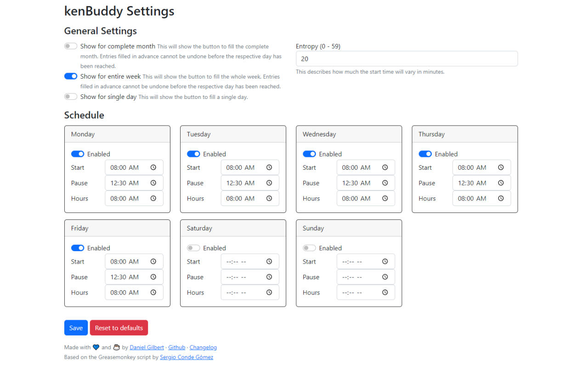
Task: Save the kenBuddy settings
Action: (x=76, y=328)
